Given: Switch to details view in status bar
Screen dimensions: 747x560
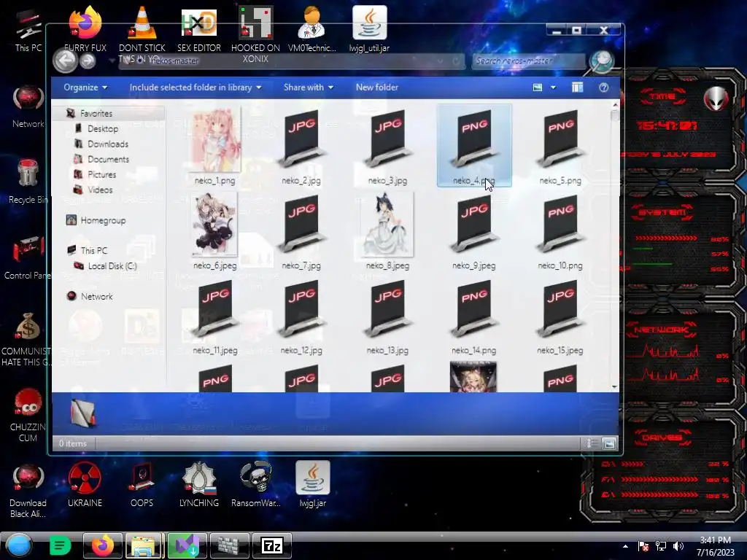Looking at the screenshot, I should point(592,443).
